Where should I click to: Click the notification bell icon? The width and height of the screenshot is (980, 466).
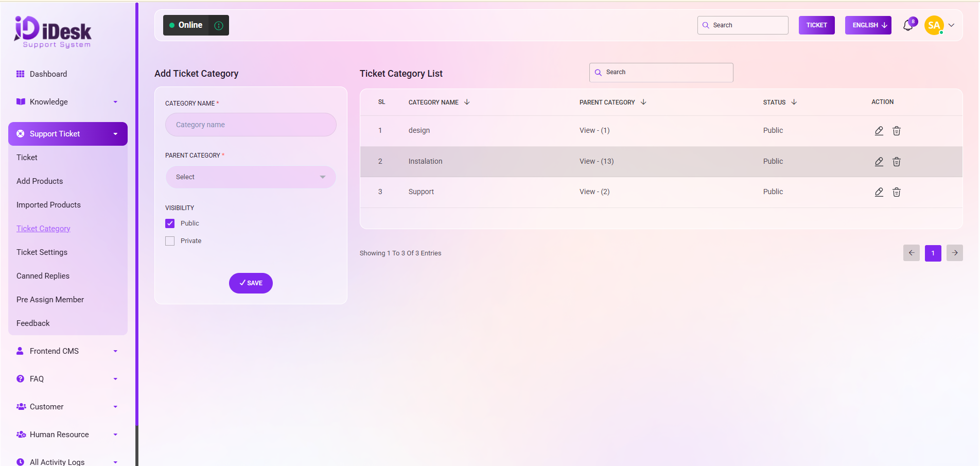pos(908,25)
